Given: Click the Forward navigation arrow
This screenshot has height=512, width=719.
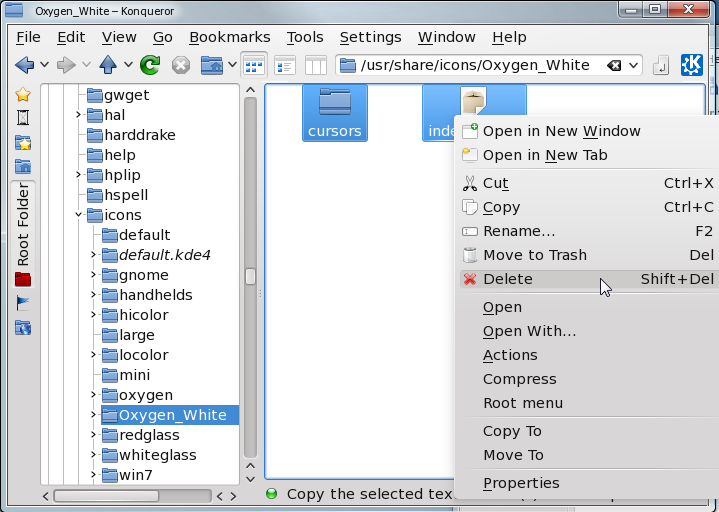Looking at the screenshot, I should point(66,65).
